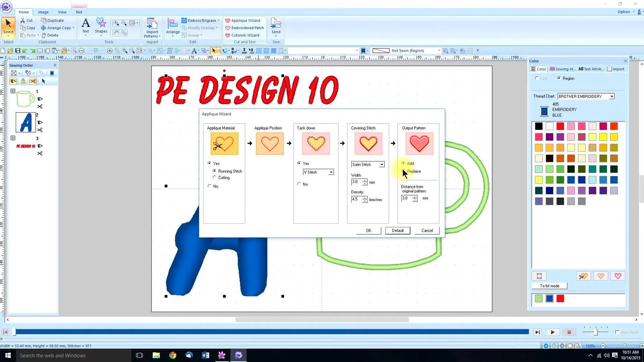644x362 pixels.
Task: Click the Duplicate command
Action: point(52,21)
